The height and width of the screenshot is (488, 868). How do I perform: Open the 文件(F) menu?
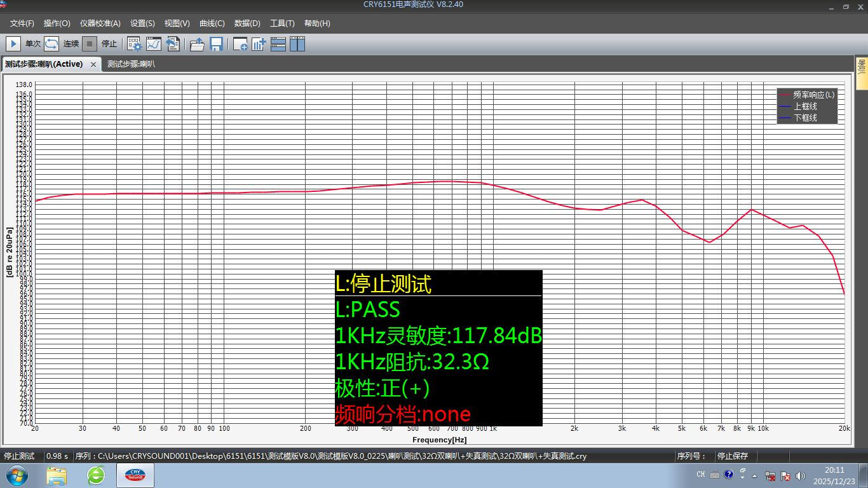tap(22, 24)
